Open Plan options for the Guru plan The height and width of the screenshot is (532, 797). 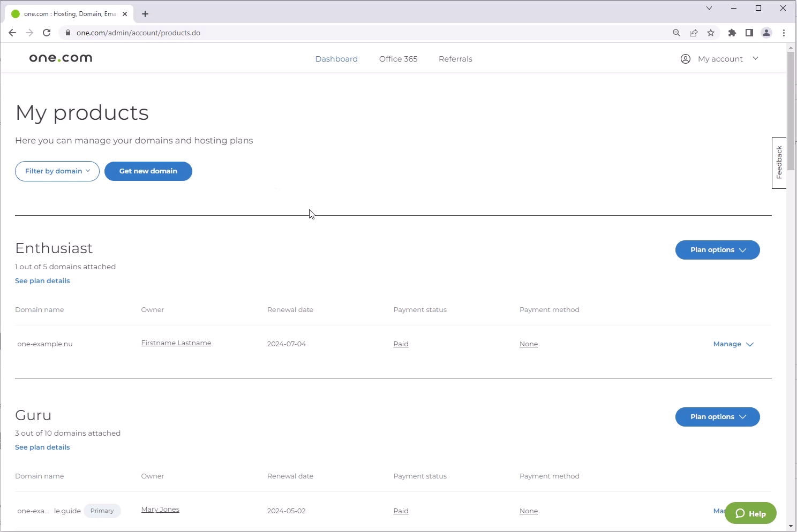717,417
